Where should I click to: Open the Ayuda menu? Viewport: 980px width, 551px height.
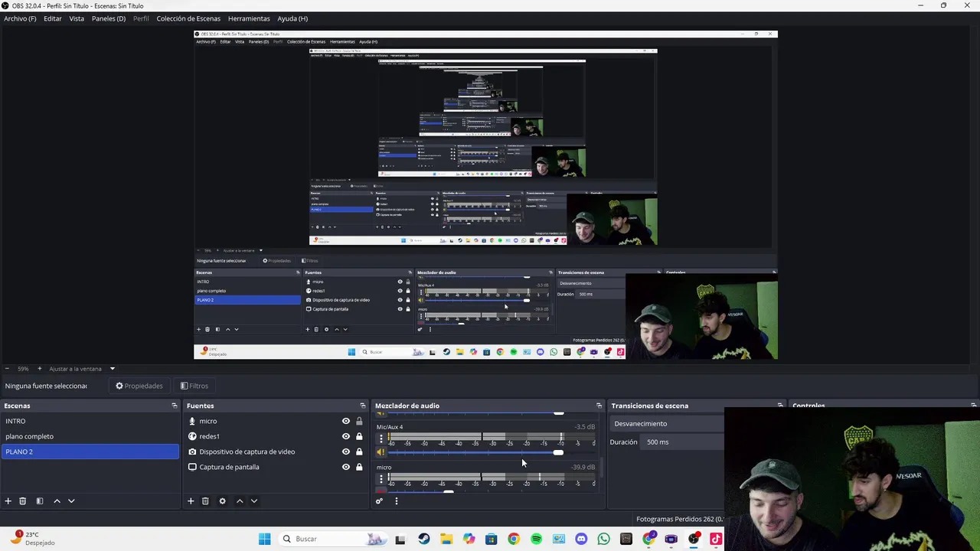click(x=292, y=18)
